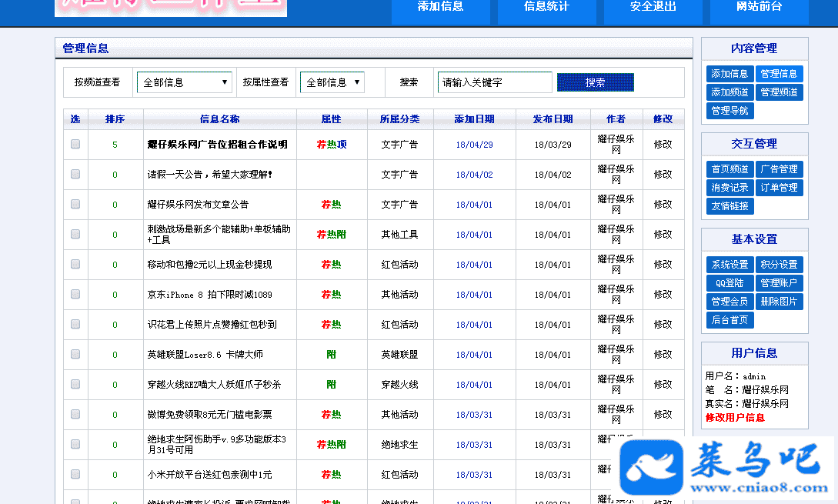This screenshot has width=838, height=504.
Task: Click 安全退出 to log out
Action: [x=653, y=7]
